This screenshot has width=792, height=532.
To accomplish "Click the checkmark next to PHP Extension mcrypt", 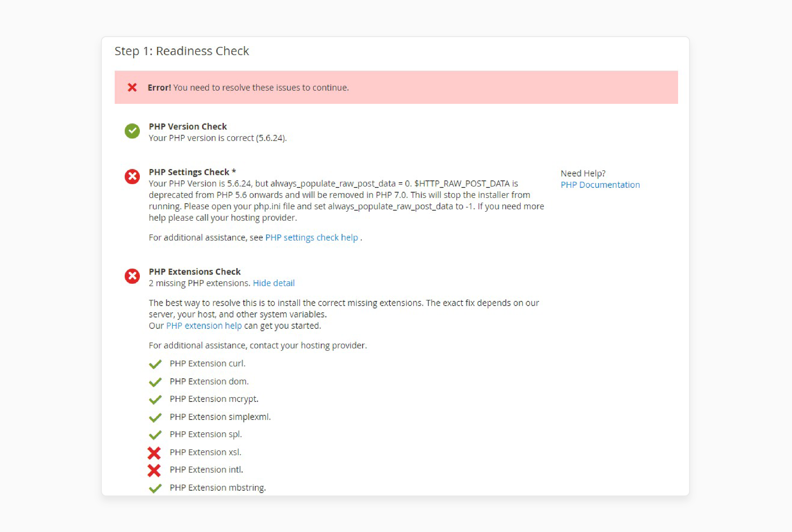I will click(x=155, y=400).
